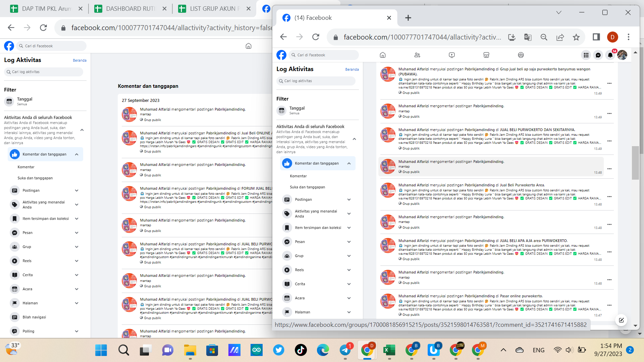Viewport: 644px width, 362px height.
Task: Open the Chrome side panel icon
Action: click(596, 37)
